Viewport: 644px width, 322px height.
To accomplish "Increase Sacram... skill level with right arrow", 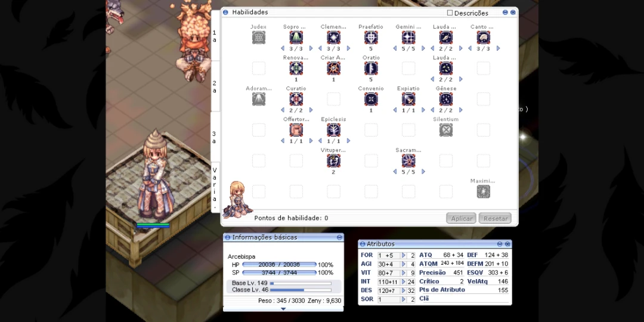I will 423,172.
